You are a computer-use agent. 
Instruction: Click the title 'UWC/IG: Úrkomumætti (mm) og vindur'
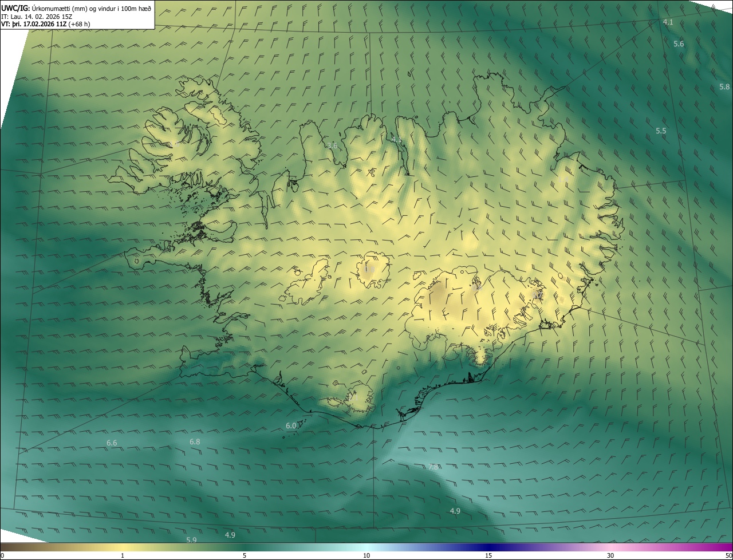(76, 8)
